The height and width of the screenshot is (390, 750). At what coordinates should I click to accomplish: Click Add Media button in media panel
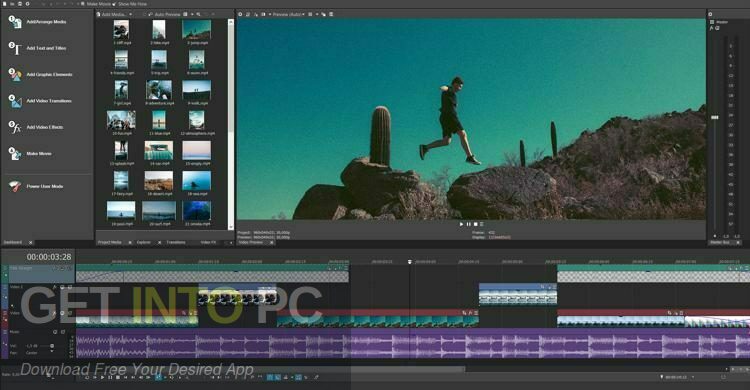click(111, 14)
